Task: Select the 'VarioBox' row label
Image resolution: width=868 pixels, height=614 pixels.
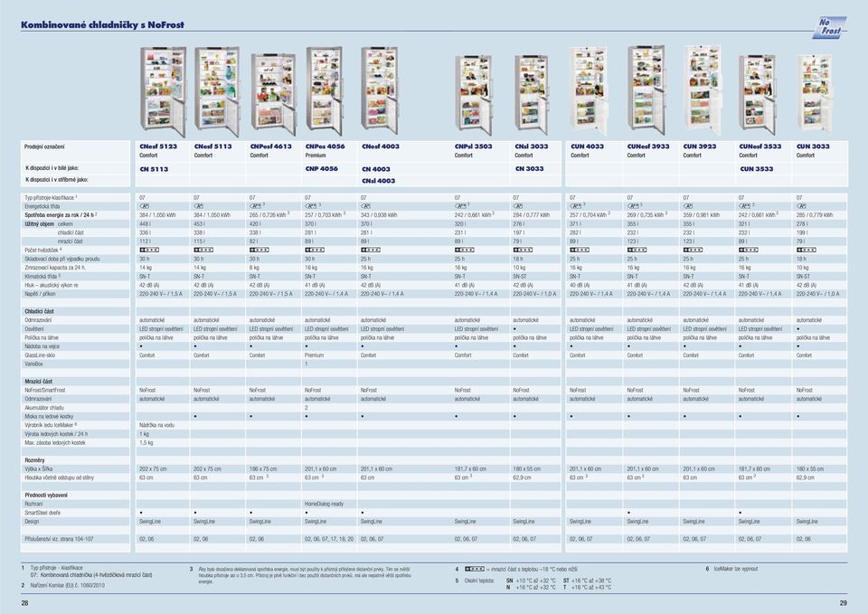Action: click(33, 364)
